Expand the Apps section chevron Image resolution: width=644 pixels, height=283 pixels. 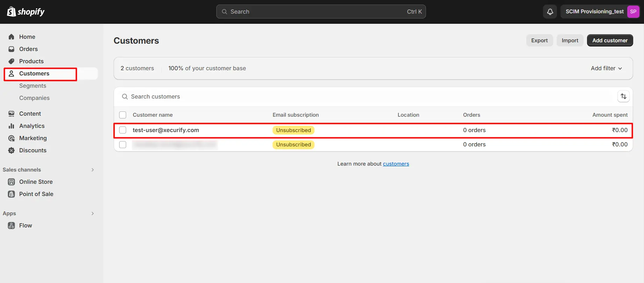pos(93,213)
